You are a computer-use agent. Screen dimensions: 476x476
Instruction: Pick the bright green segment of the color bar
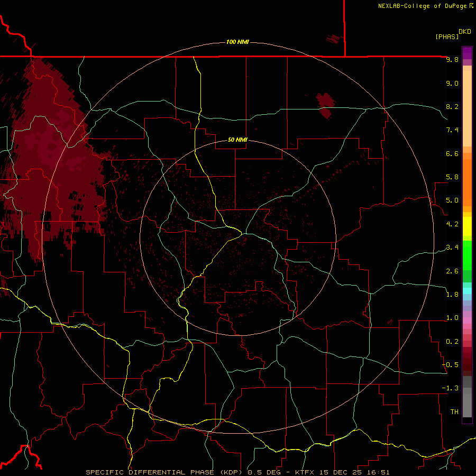point(467,255)
